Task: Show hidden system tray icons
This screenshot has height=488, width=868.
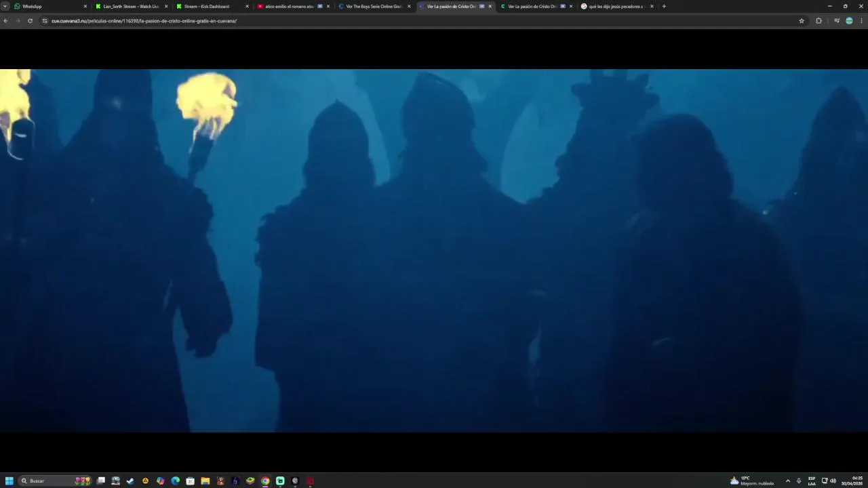Action: point(788,481)
